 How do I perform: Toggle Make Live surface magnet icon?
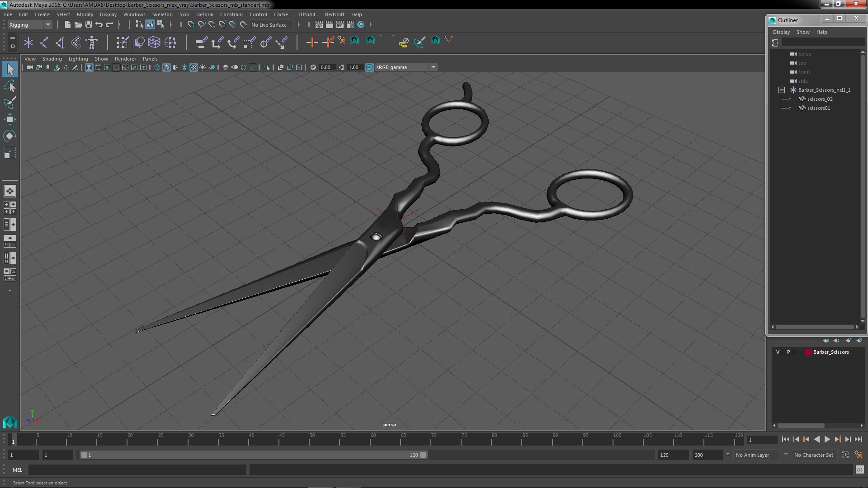pos(244,24)
